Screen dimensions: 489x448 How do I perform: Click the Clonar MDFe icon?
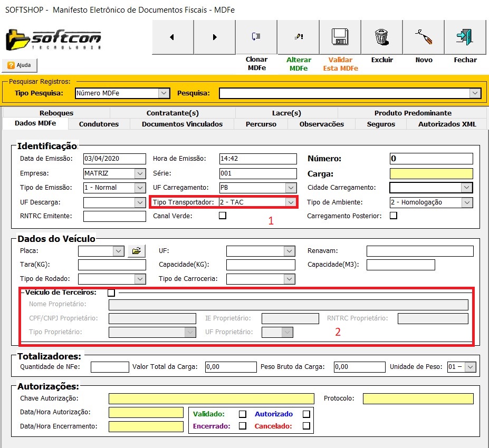pyautogui.click(x=256, y=37)
